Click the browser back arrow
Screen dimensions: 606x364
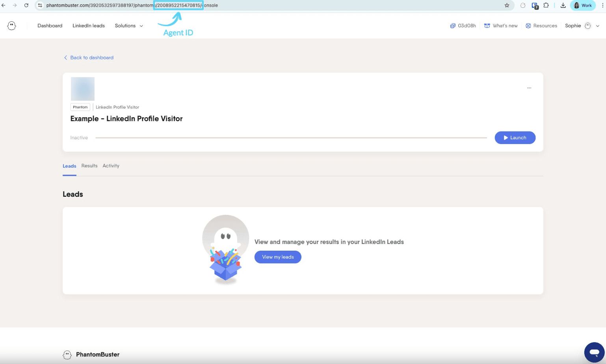tap(4, 5)
